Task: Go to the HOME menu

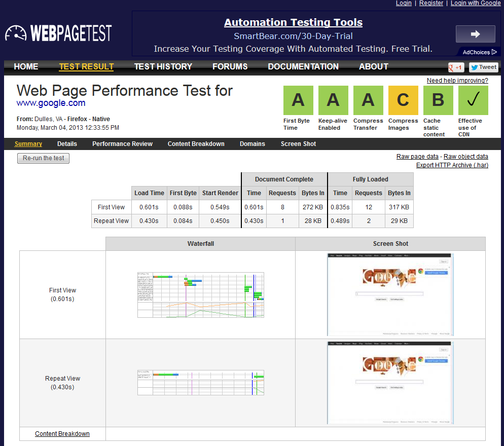Action: point(26,66)
